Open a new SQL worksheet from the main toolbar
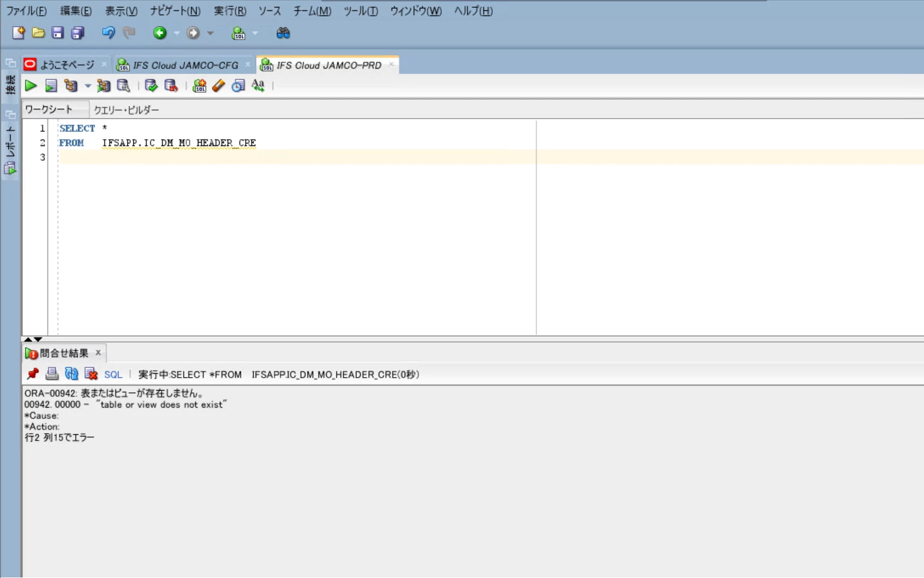924x578 pixels. point(239,33)
